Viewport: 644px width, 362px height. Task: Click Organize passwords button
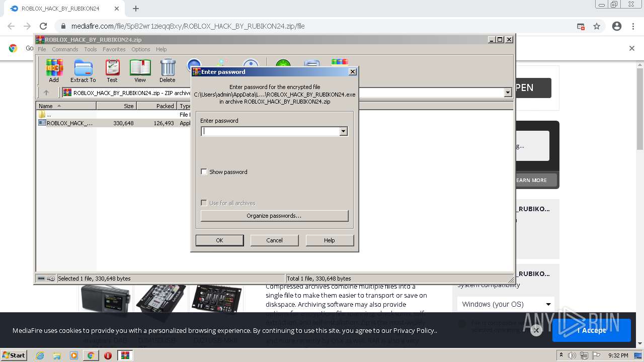274,216
